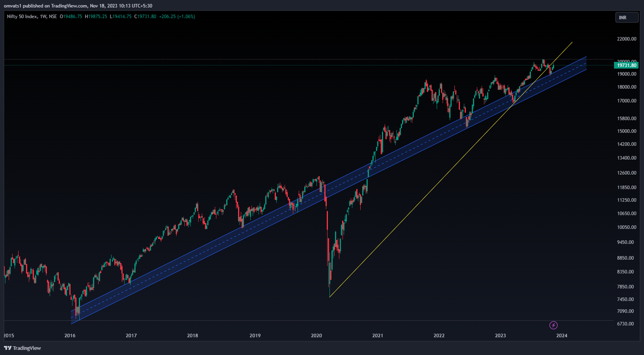Click the 2024 time axis label

coord(562,336)
